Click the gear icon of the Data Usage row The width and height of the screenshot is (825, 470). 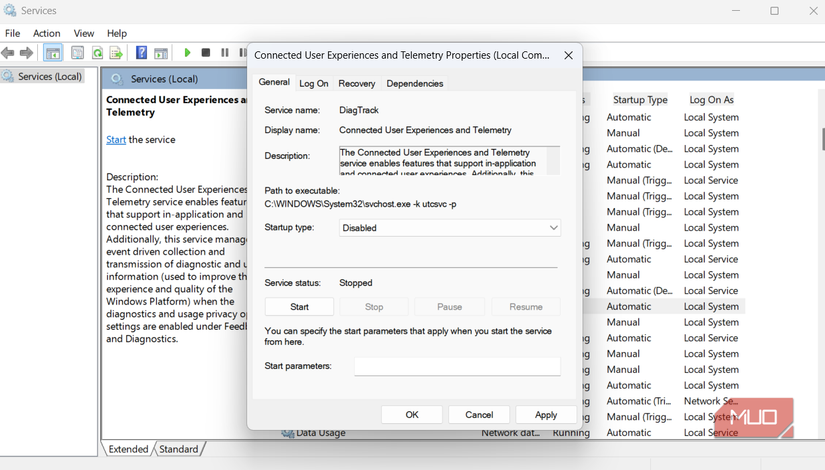pyautogui.click(x=287, y=433)
